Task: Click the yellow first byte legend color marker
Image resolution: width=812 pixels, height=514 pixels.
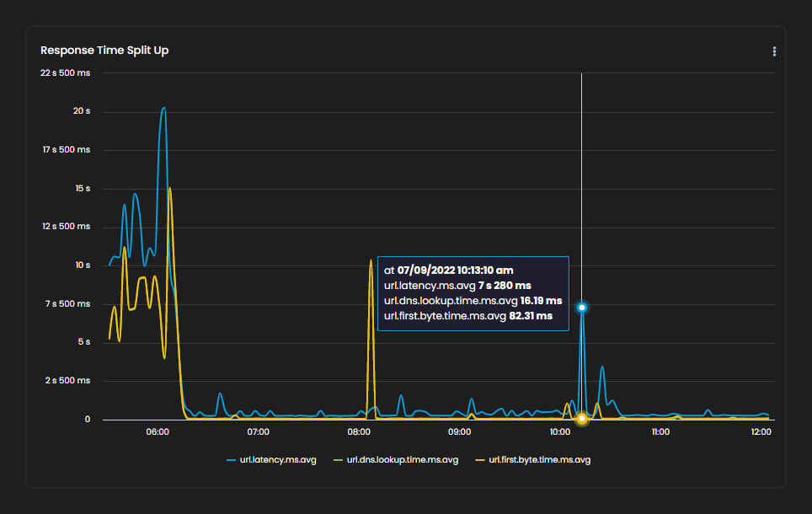Action: pos(480,460)
